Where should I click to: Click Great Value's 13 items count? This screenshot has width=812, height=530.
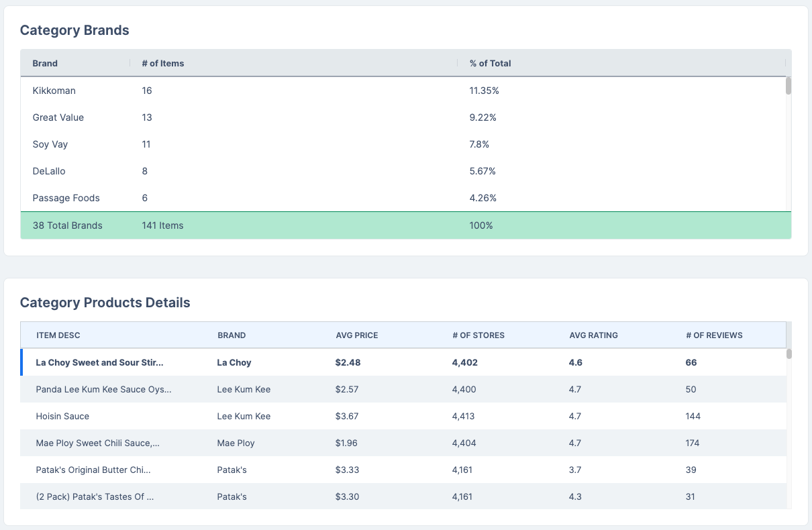147,117
